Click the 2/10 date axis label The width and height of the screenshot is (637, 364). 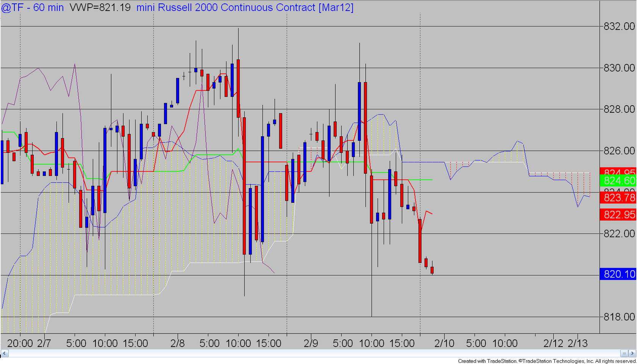pyautogui.click(x=444, y=344)
